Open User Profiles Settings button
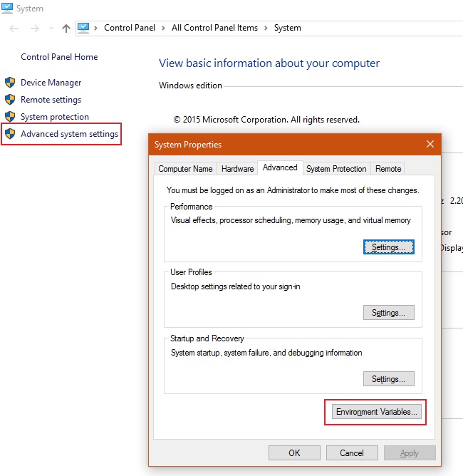The width and height of the screenshot is (463, 476). click(389, 313)
